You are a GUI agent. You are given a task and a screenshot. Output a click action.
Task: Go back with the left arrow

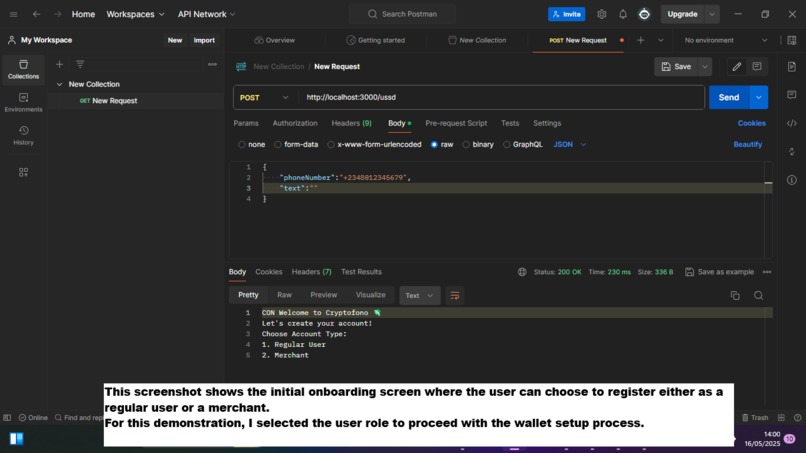36,14
